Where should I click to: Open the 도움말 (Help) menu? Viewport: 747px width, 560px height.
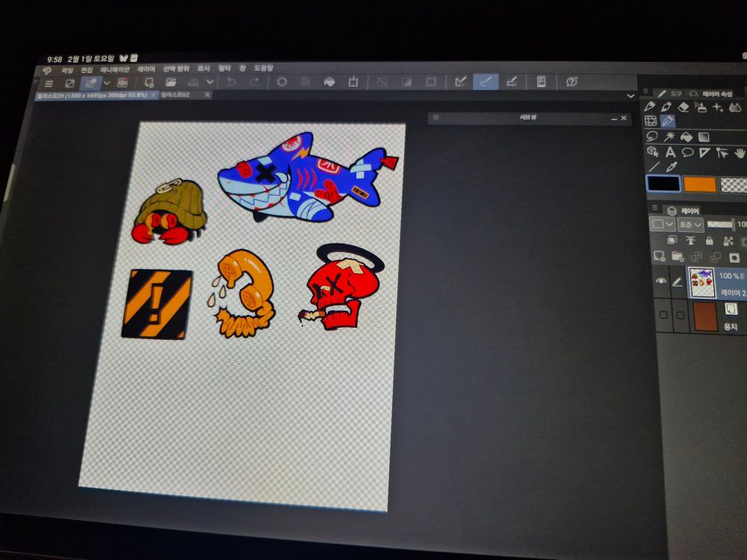[x=264, y=69]
